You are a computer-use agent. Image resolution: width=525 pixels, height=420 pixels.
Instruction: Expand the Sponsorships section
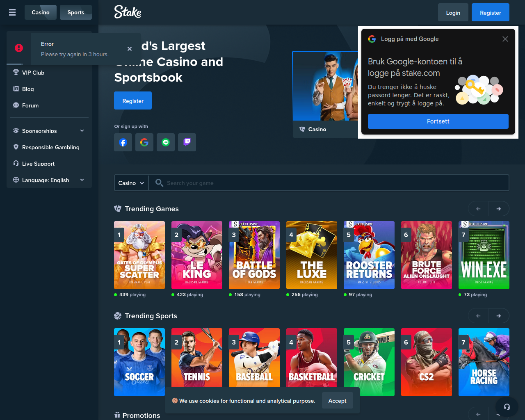pyautogui.click(x=49, y=131)
